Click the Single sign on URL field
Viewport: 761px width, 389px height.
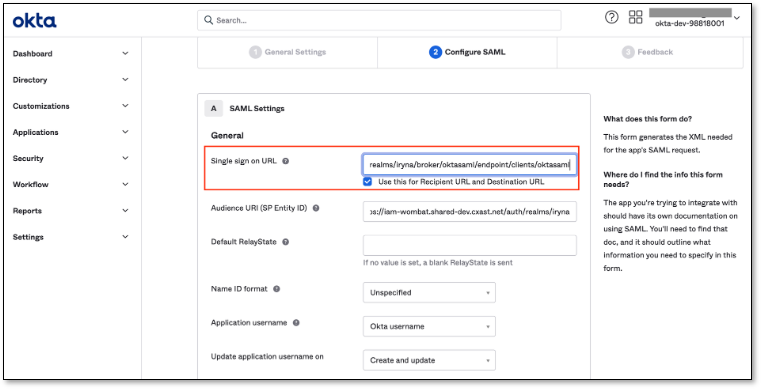coord(469,165)
